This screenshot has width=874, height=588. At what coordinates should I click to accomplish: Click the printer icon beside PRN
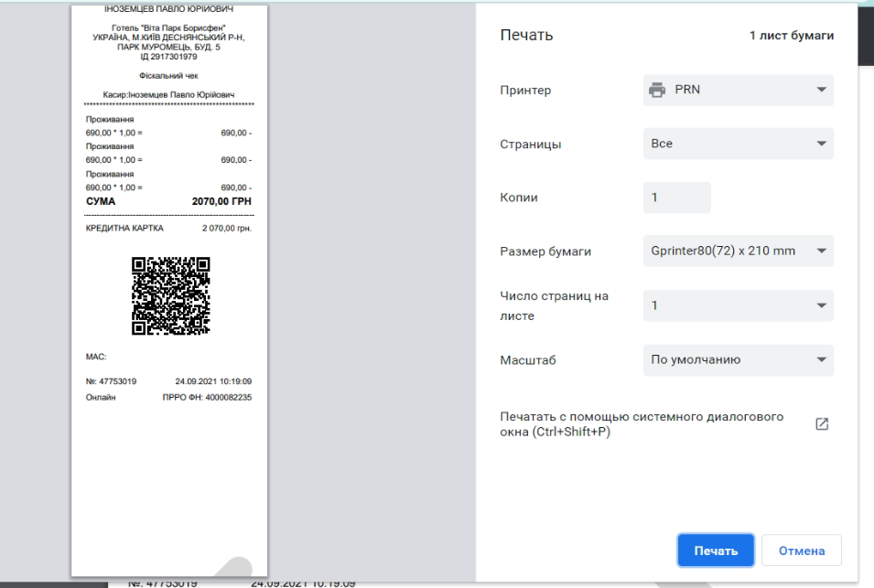click(x=657, y=90)
